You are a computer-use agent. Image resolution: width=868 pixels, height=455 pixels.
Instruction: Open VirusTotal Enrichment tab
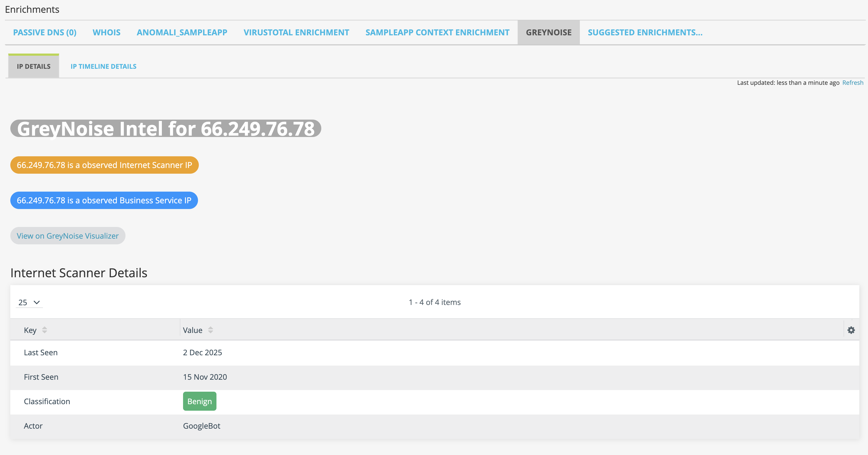[x=296, y=32]
